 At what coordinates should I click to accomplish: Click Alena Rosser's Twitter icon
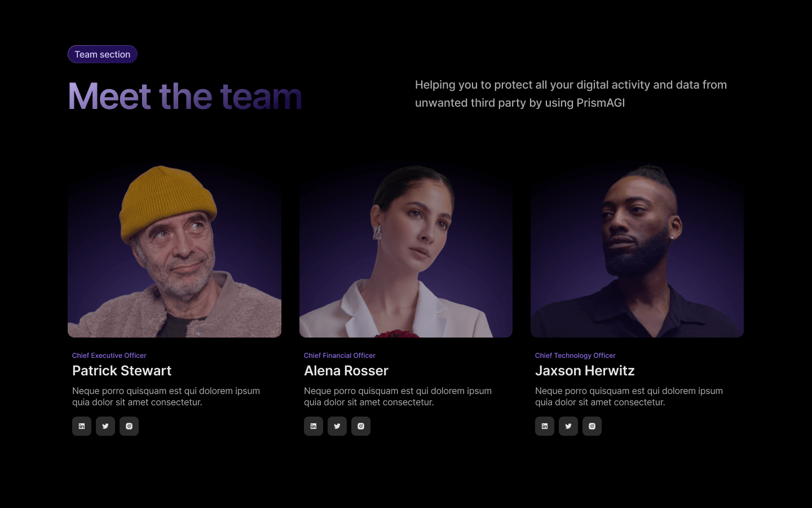click(337, 426)
